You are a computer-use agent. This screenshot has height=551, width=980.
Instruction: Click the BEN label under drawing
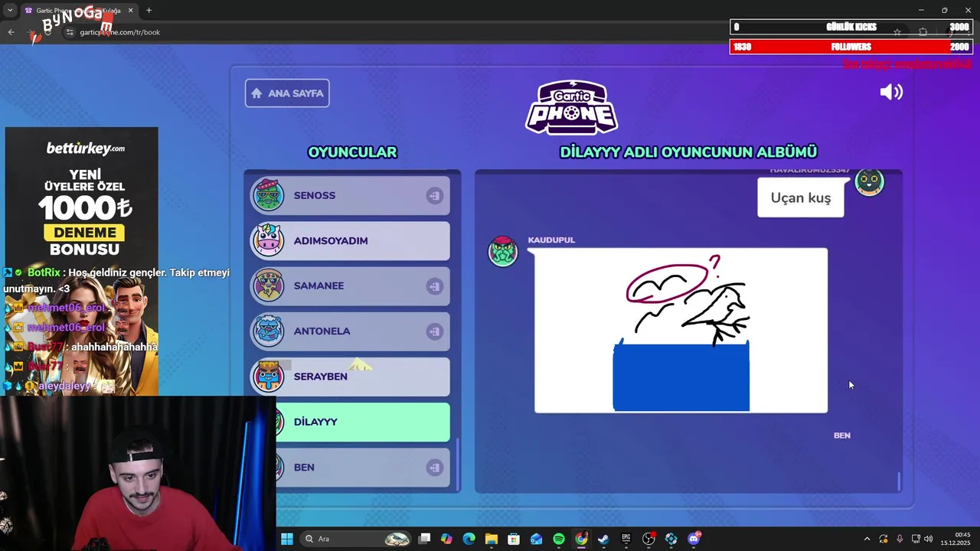coord(842,435)
